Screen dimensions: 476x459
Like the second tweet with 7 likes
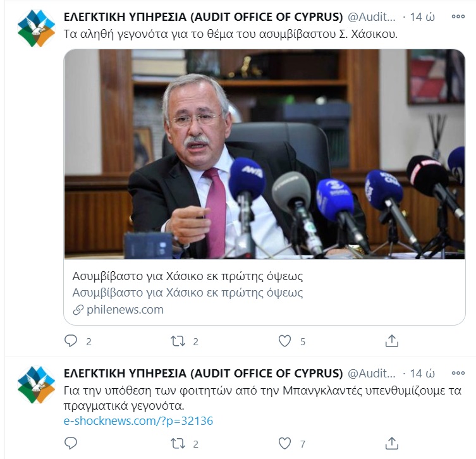pos(284,444)
